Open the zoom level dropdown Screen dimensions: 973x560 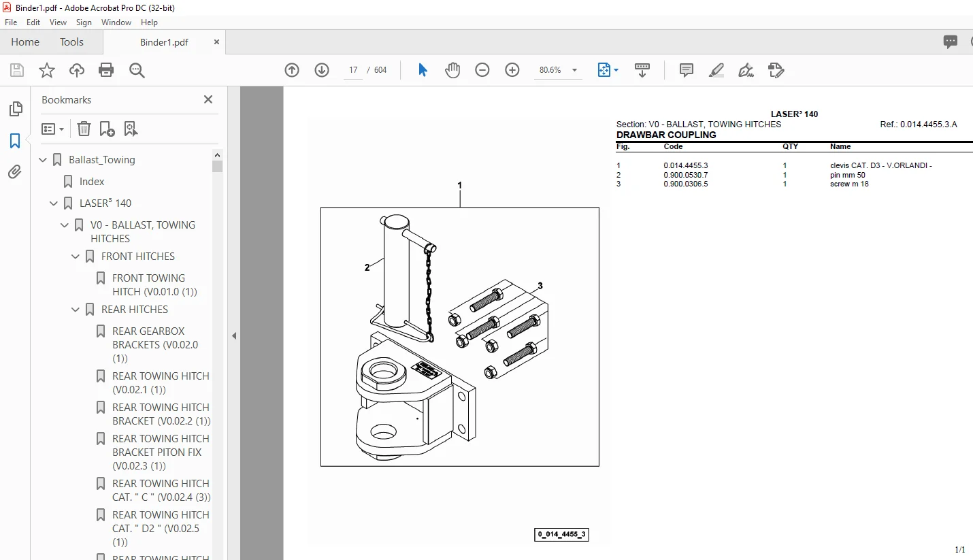(x=574, y=70)
